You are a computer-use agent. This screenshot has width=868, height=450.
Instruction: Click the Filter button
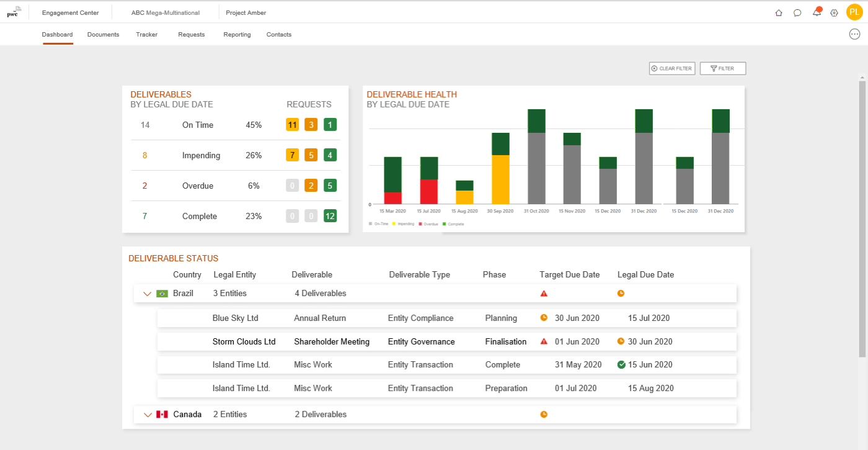coord(722,68)
